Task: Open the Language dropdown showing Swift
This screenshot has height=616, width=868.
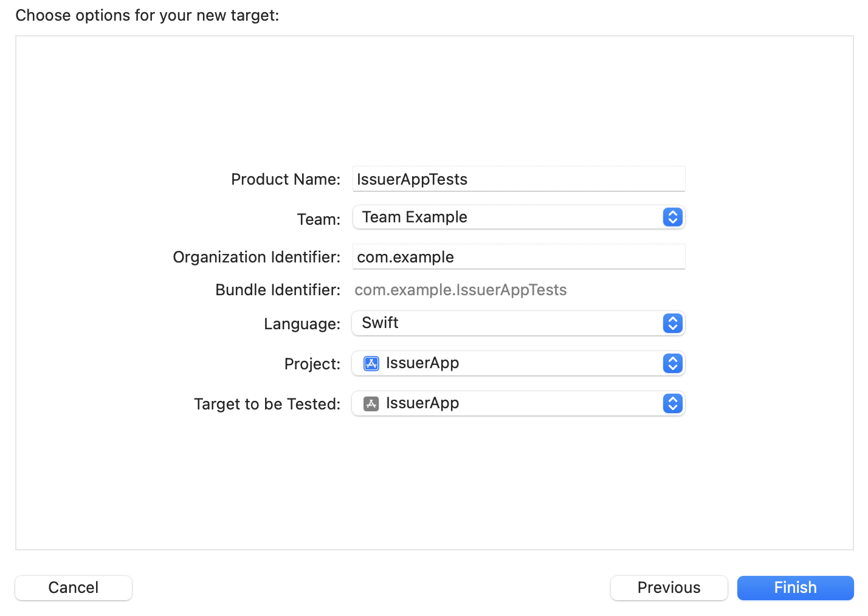Action: click(518, 323)
